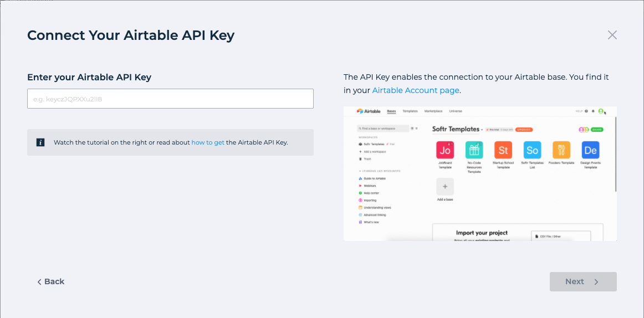
Task: Open the 'how to get' link
Action: [208, 142]
